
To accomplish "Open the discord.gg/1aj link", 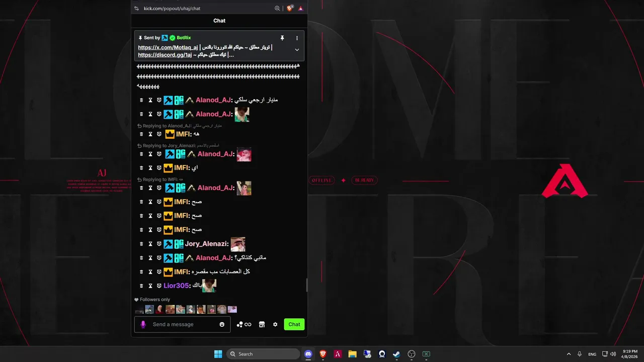I will [165, 55].
